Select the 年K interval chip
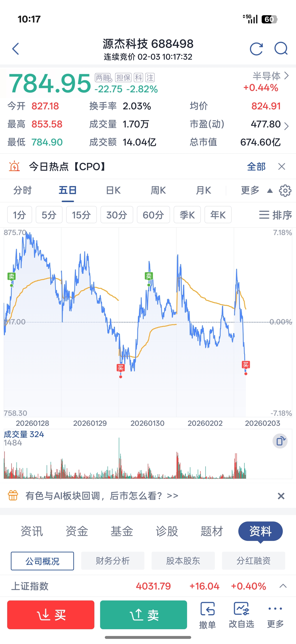This screenshot has width=296, height=644. pyautogui.click(x=218, y=215)
